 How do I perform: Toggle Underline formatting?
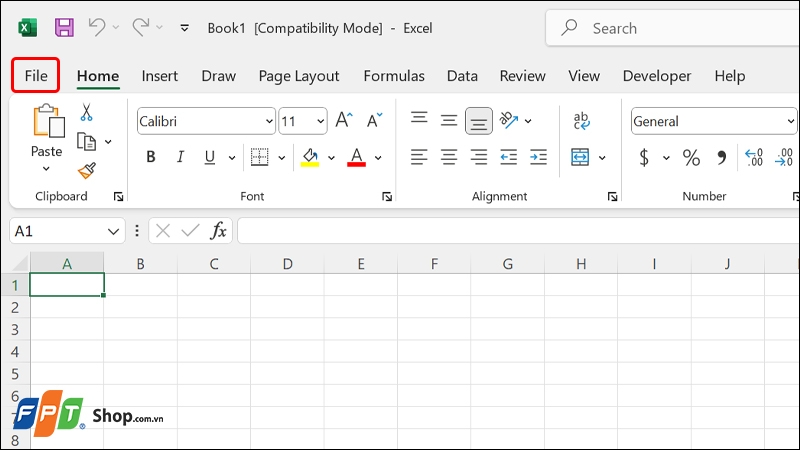(x=210, y=157)
